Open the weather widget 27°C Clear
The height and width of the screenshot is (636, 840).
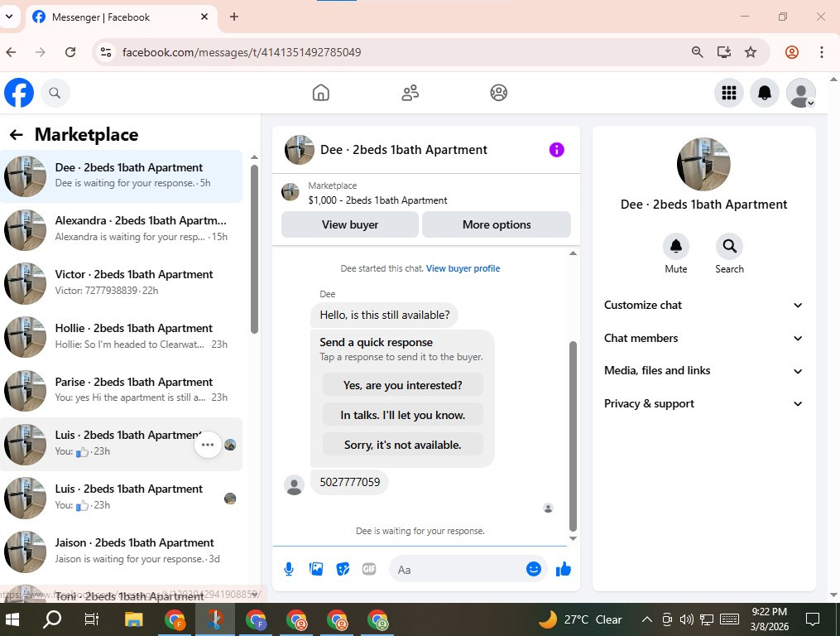[580, 620]
